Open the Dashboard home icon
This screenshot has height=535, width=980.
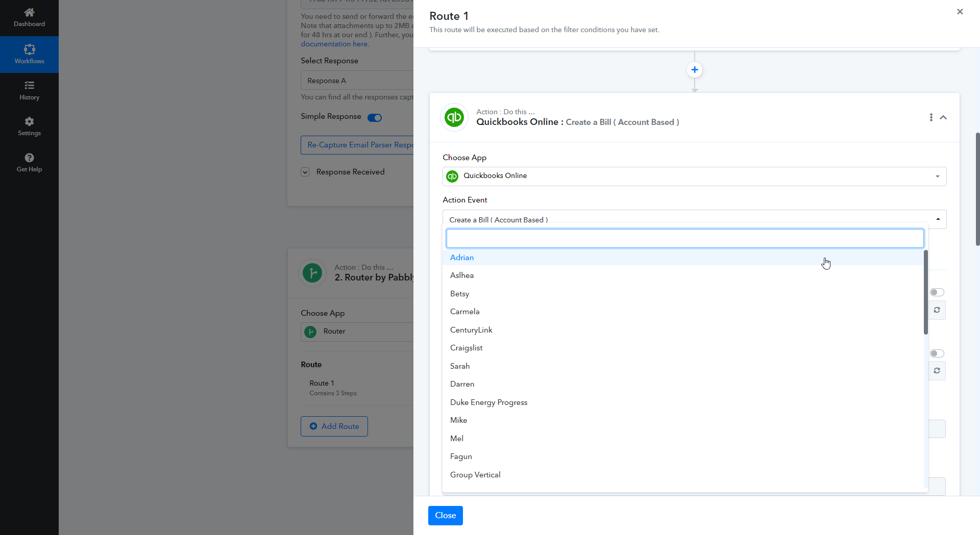coord(29,12)
